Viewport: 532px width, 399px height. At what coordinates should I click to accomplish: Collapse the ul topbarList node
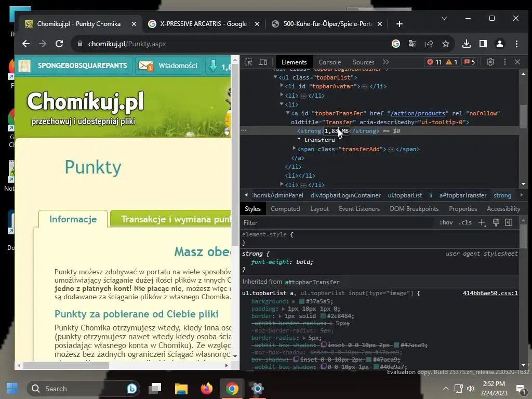tap(275, 77)
